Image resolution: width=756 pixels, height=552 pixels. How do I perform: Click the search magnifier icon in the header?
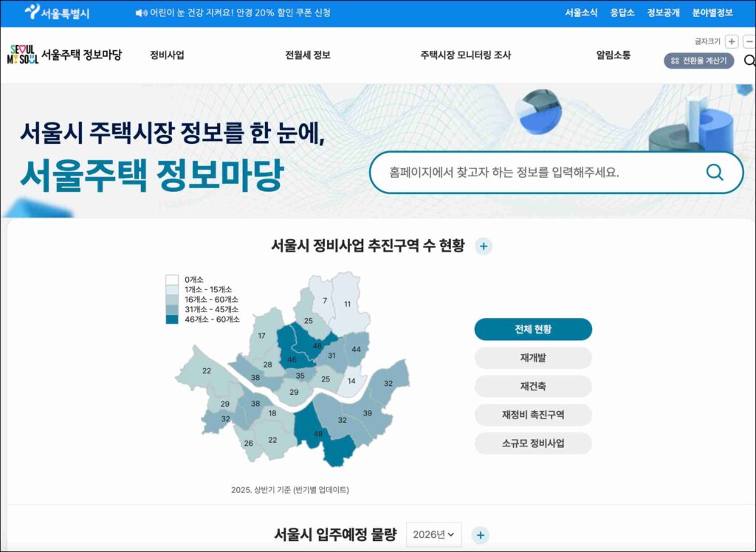750,61
